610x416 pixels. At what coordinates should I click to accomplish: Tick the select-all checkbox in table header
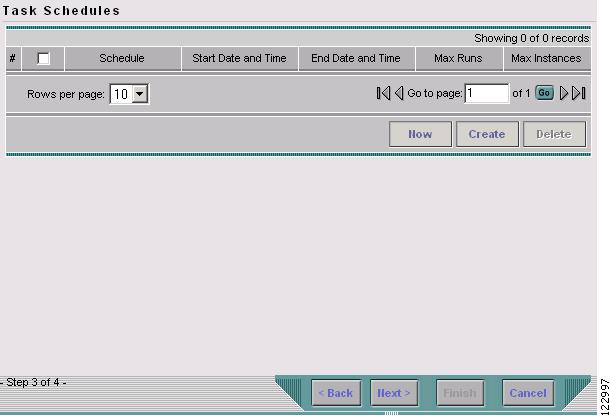(43, 59)
